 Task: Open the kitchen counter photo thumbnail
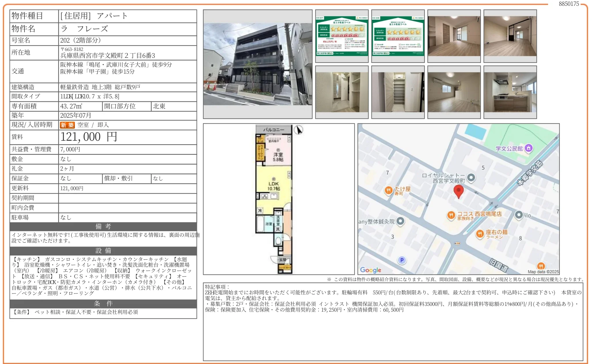(510, 92)
